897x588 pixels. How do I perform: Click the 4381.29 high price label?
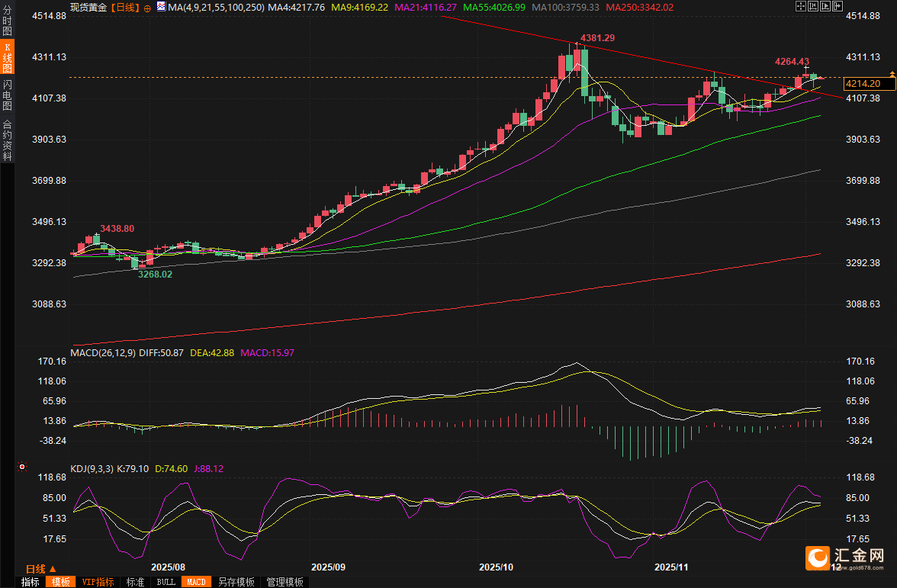click(x=598, y=38)
